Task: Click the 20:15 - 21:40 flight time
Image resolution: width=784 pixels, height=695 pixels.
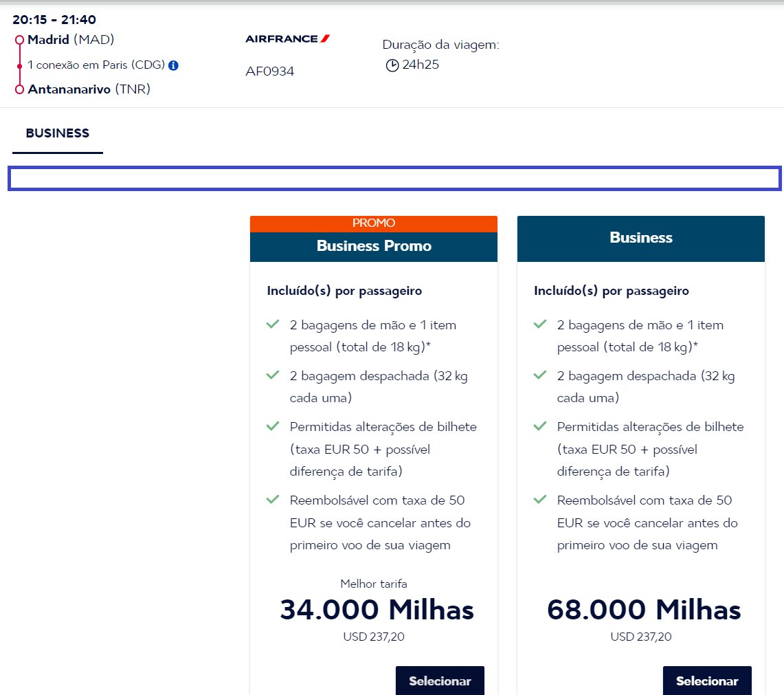Action: pyautogui.click(x=54, y=19)
